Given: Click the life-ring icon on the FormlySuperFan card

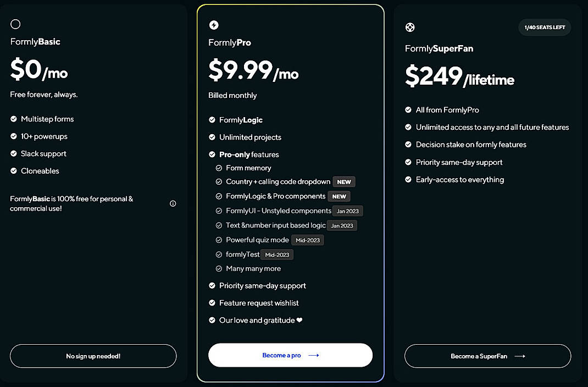Looking at the screenshot, I should click(409, 27).
